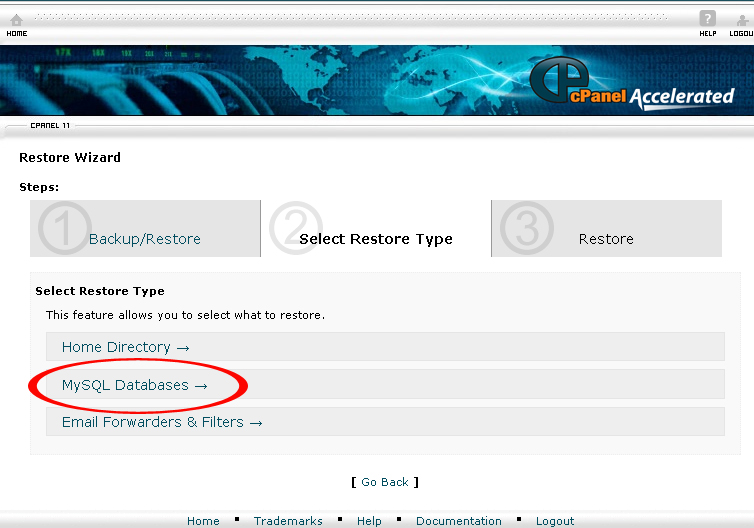Click the Go Back link
This screenshot has height=528, width=754.
(x=385, y=482)
